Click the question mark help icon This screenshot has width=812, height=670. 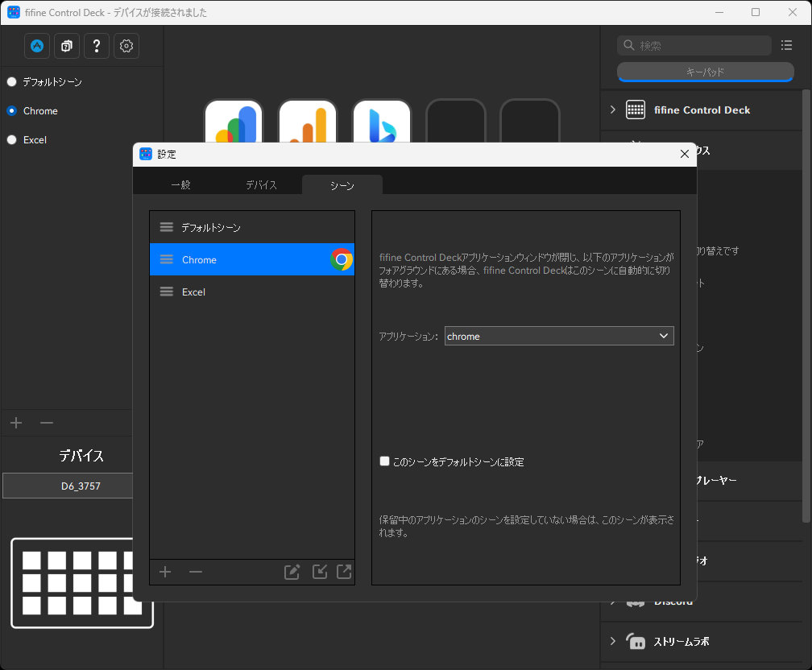(x=96, y=46)
